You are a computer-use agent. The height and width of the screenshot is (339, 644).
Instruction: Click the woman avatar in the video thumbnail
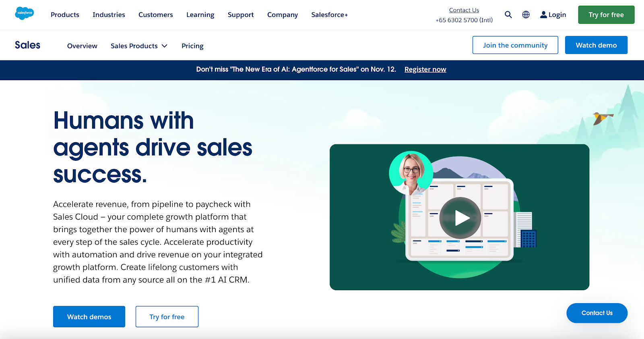[x=411, y=173]
